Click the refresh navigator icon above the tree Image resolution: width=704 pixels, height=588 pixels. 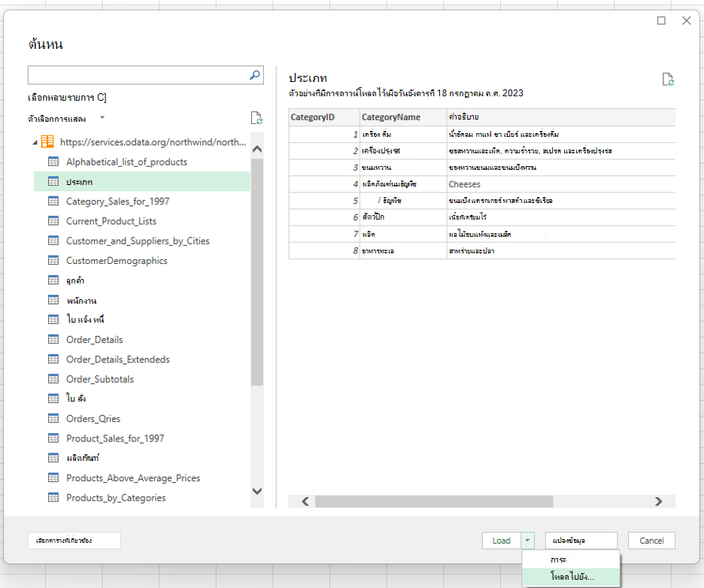point(256,118)
